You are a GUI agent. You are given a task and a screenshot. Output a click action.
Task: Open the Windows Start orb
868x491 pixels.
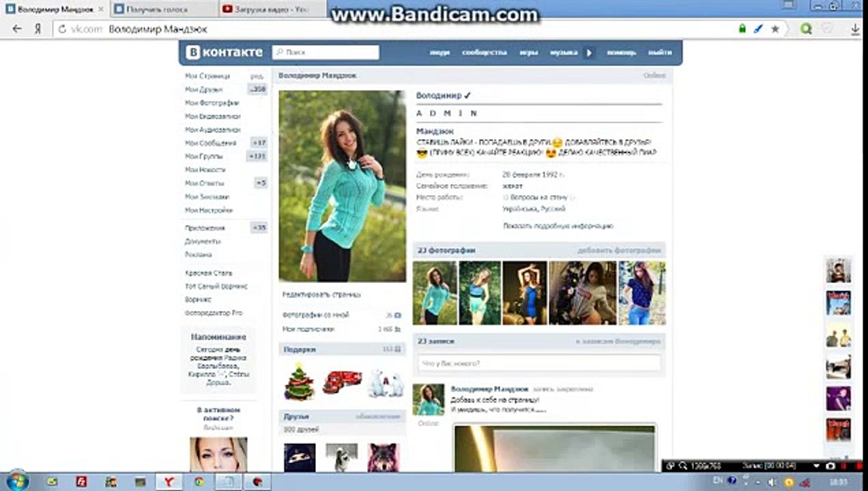coord(17,480)
